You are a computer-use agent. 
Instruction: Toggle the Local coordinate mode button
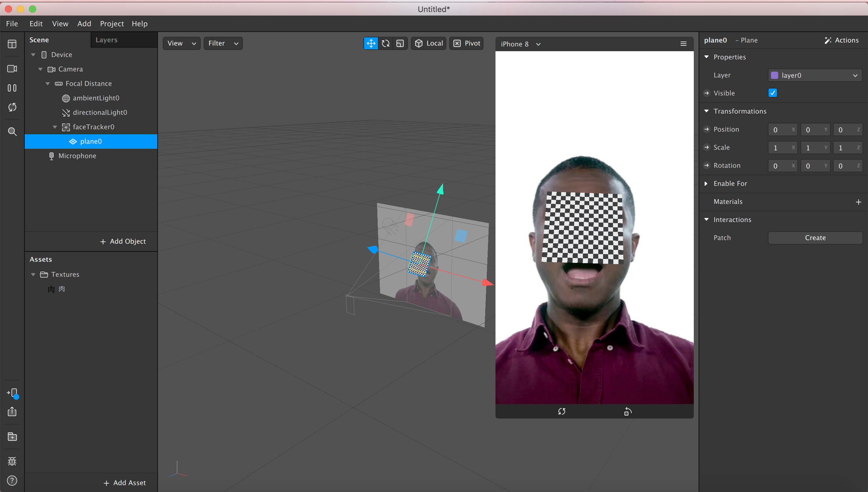click(428, 43)
